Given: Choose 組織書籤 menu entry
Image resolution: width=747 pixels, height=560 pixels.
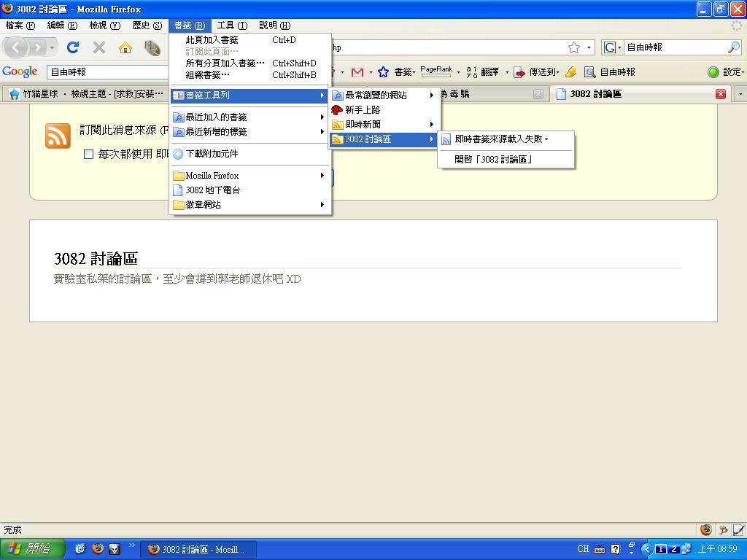Looking at the screenshot, I should (x=250, y=75).
